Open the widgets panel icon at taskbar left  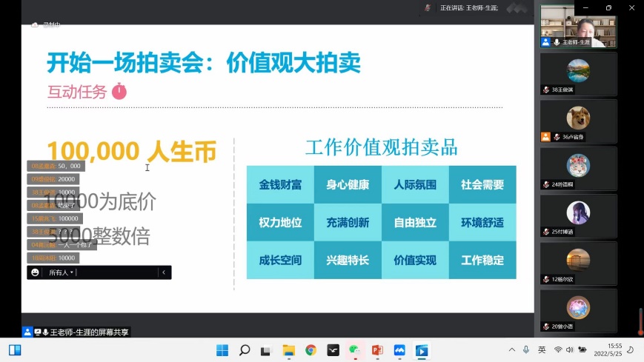pos(15,350)
